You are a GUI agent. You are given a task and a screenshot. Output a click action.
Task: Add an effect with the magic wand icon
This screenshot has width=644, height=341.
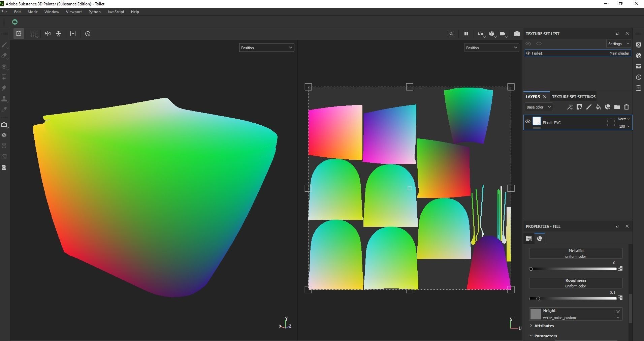(x=570, y=107)
